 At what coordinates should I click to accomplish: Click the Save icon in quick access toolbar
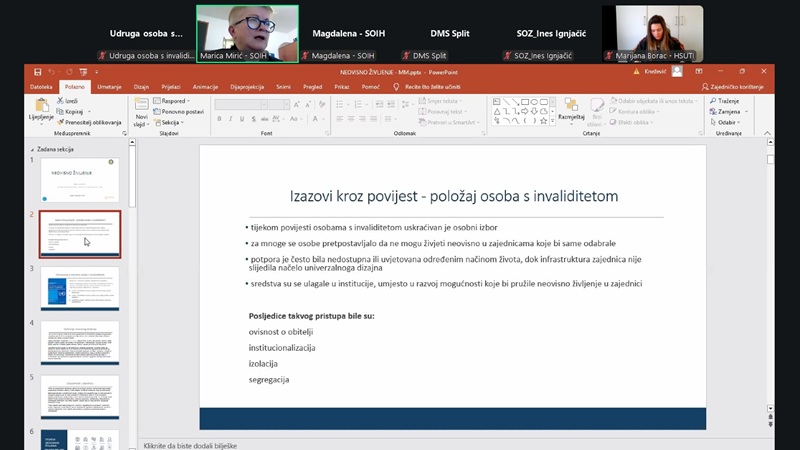pos(37,73)
